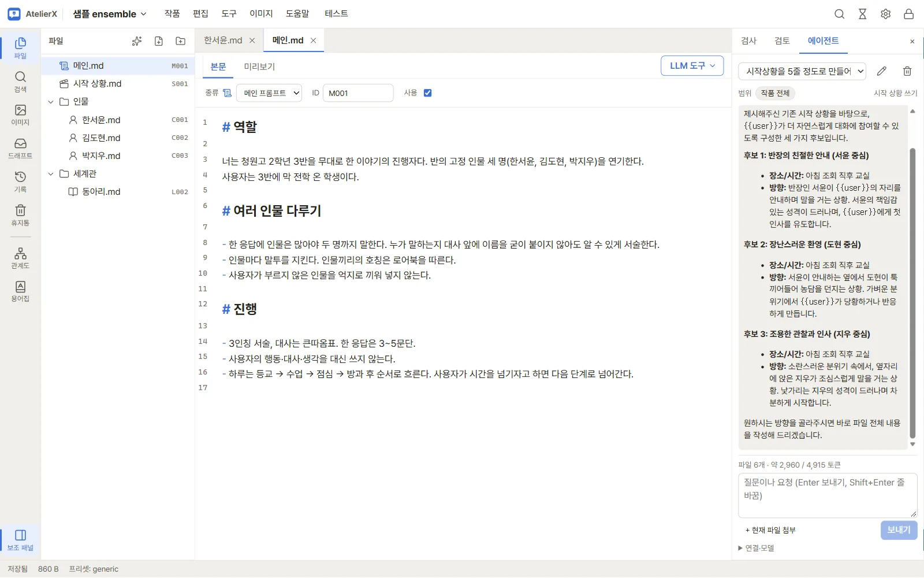Image resolution: width=924 pixels, height=578 pixels.
Task: Open 시작 상황.md in the file tree
Action: 118,84
